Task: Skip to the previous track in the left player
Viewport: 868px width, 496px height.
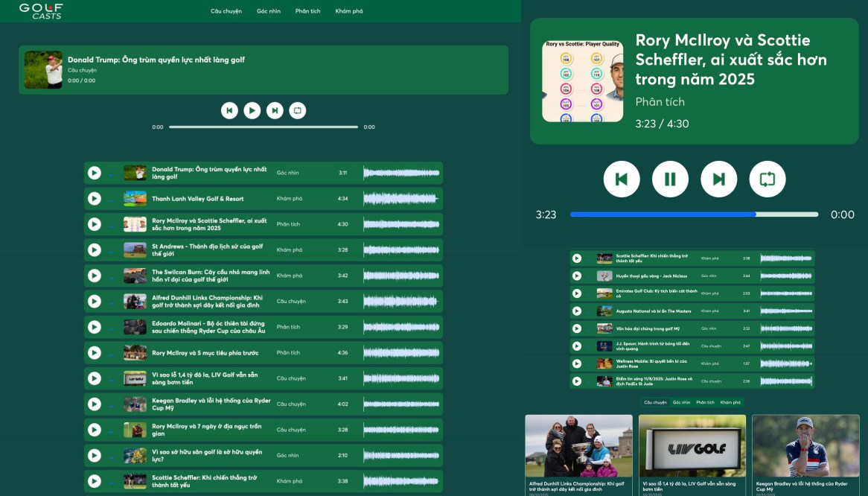Action: point(230,109)
